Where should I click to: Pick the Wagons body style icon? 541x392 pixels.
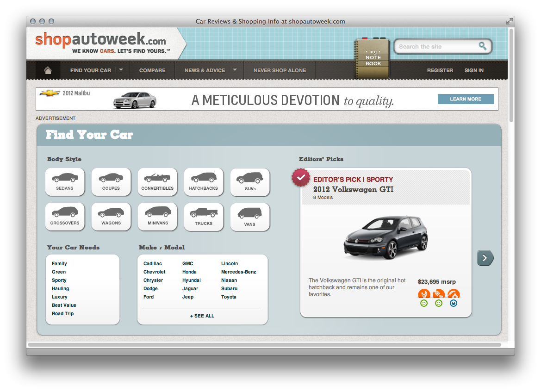tap(111, 217)
